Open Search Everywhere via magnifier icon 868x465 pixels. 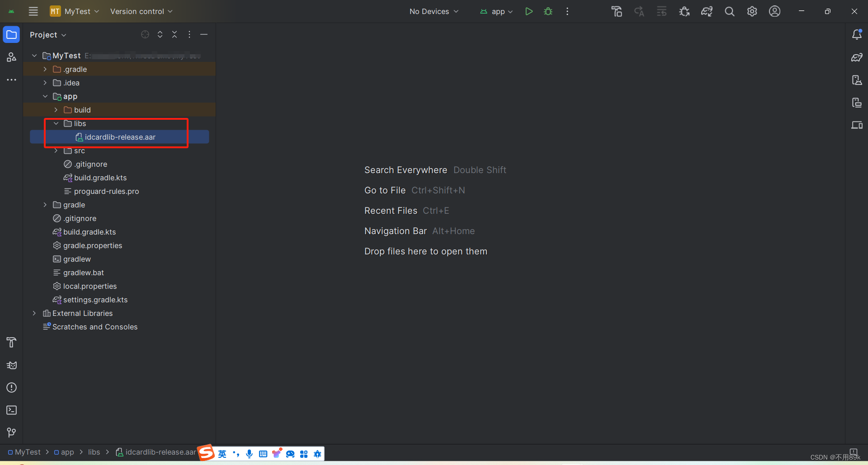click(729, 11)
